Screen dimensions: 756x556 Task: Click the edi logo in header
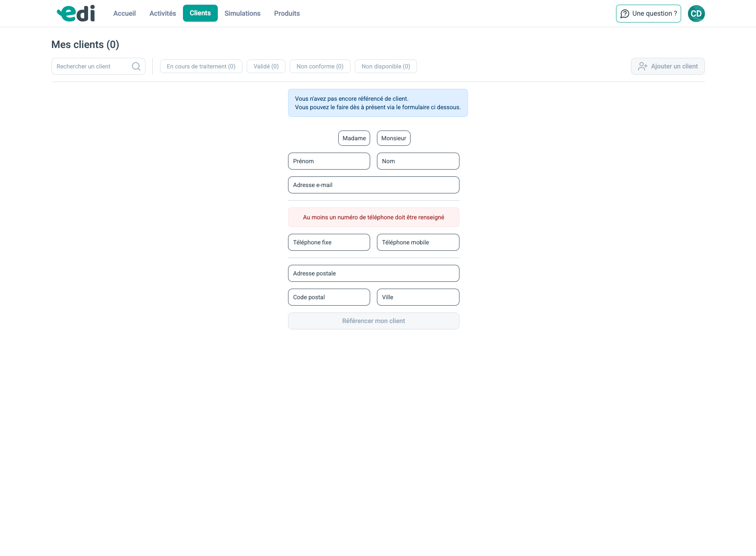(76, 14)
